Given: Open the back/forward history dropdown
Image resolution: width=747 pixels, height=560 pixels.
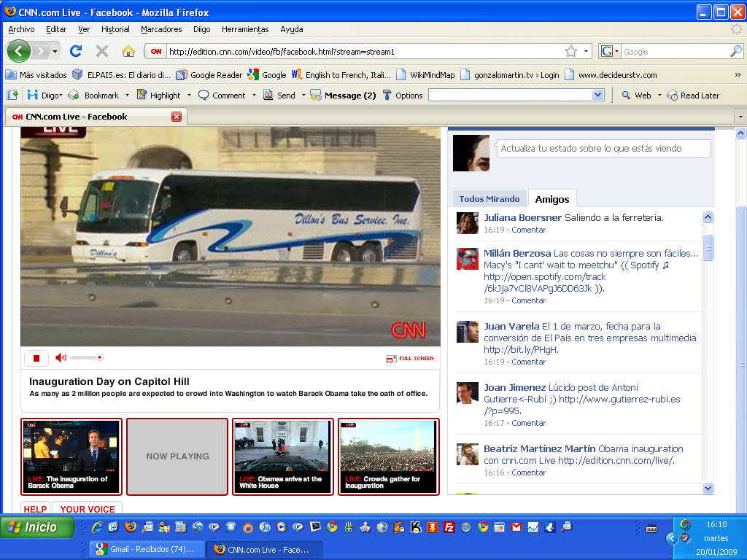Looking at the screenshot, I should [x=55, y=51].
